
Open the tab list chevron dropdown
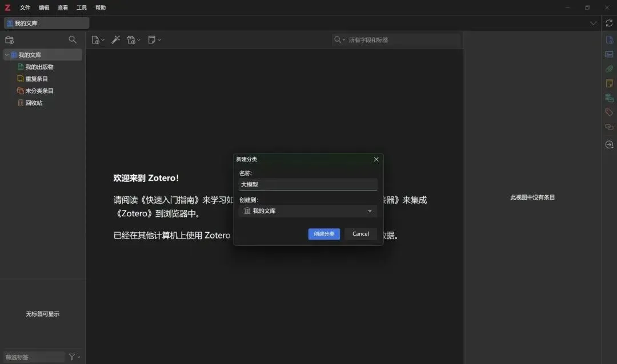click(593, 23)
